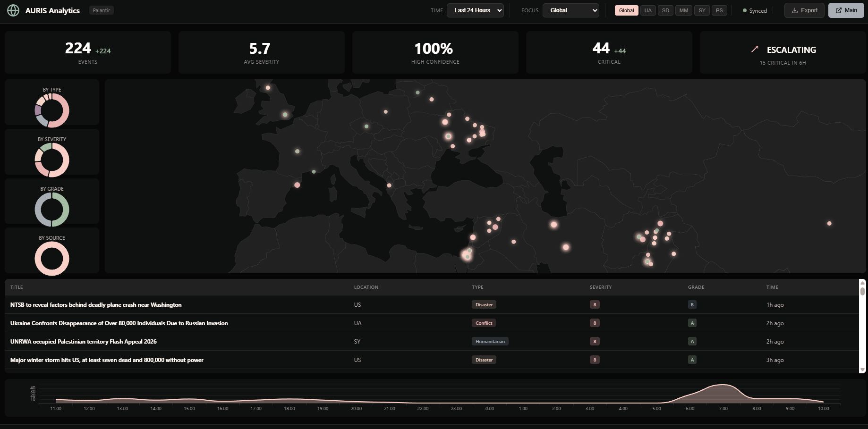Enable the SD region filter
Image resolution: width=868 pixels, height=429 pixels.
(x=665, y=10)
